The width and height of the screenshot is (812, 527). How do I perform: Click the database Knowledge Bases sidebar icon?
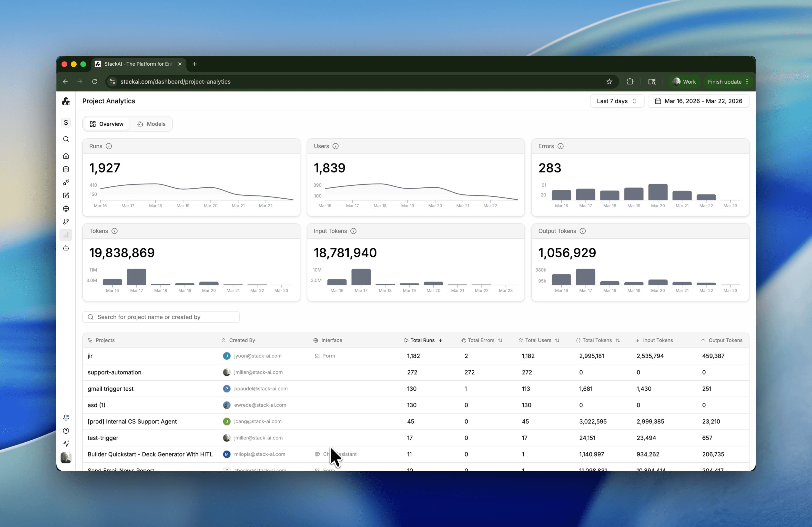[x=66, y=169]
